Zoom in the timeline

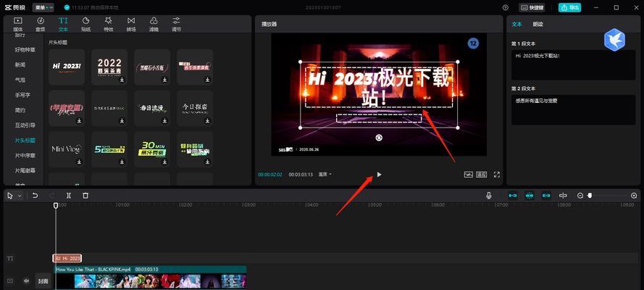634,196
